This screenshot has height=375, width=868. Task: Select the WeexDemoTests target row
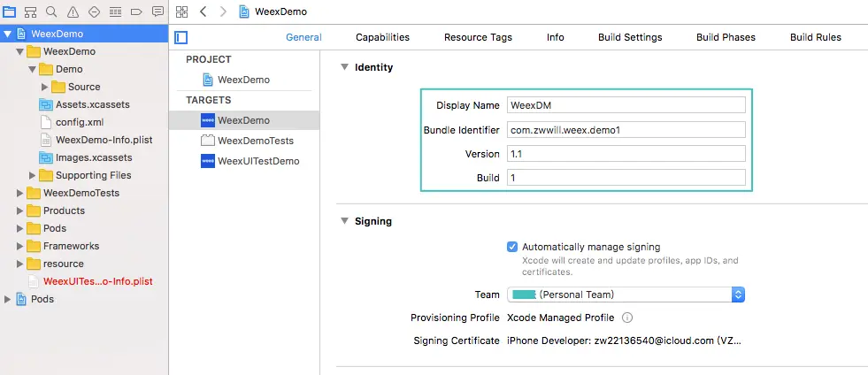point(244,141)
